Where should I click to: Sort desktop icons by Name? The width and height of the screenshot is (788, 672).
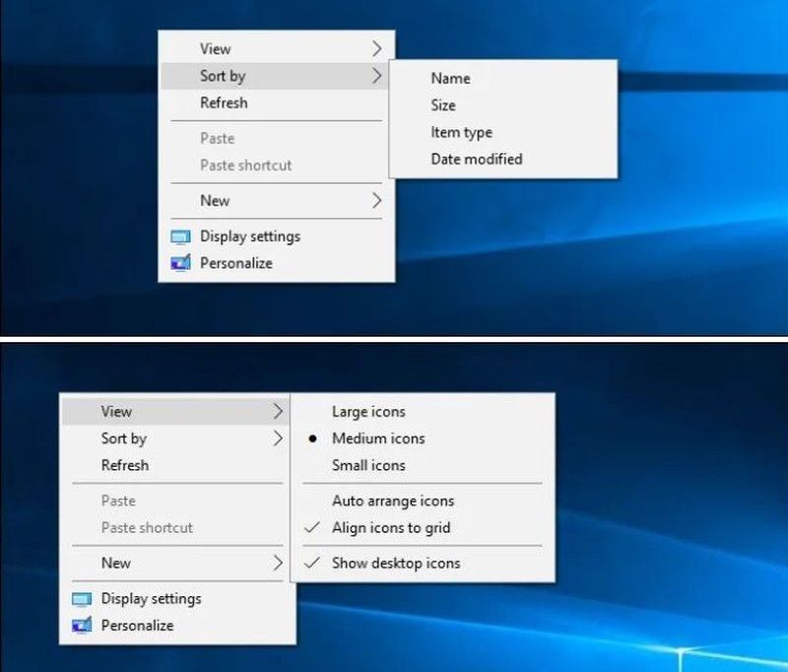click(503, 79)
